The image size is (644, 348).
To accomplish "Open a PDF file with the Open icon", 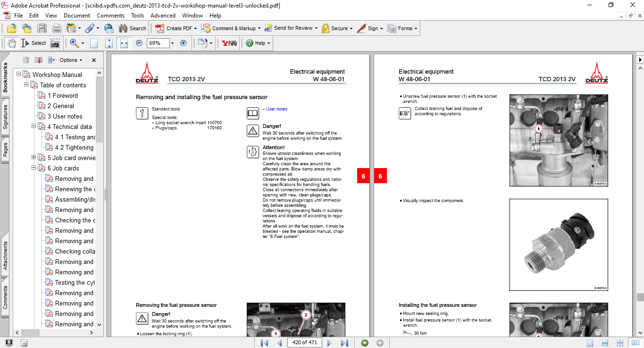I will [11, 28].
